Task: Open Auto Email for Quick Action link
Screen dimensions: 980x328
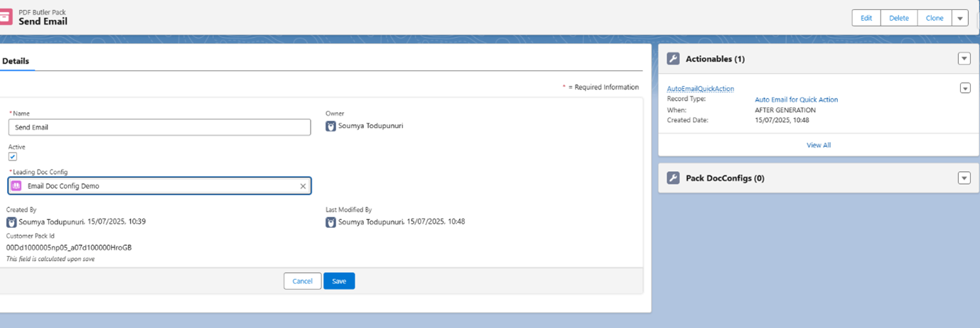Action: tap(796, 99)
